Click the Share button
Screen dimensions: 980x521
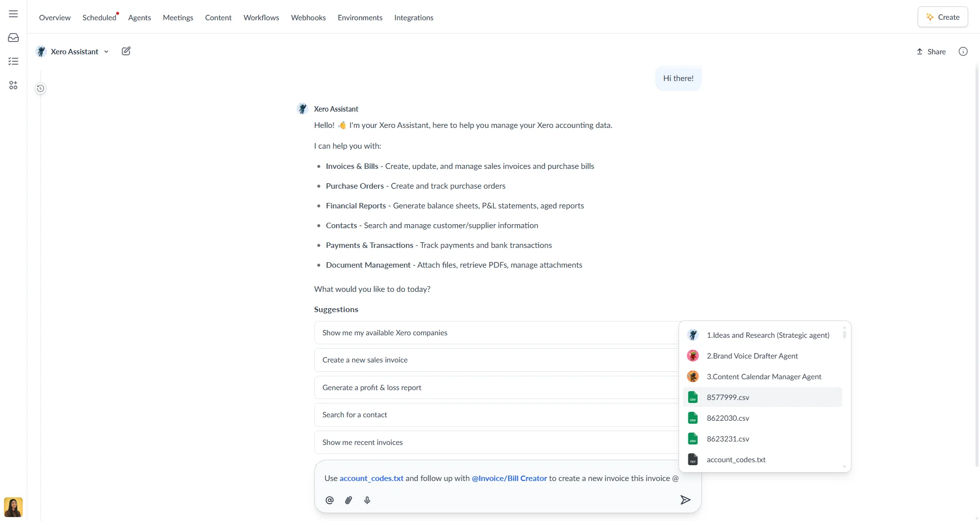pyautogui.click(x=931, y=51)
